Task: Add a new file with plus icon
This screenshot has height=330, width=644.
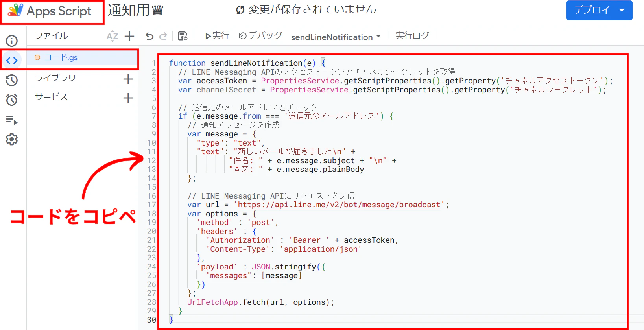Action: (129, 37)
